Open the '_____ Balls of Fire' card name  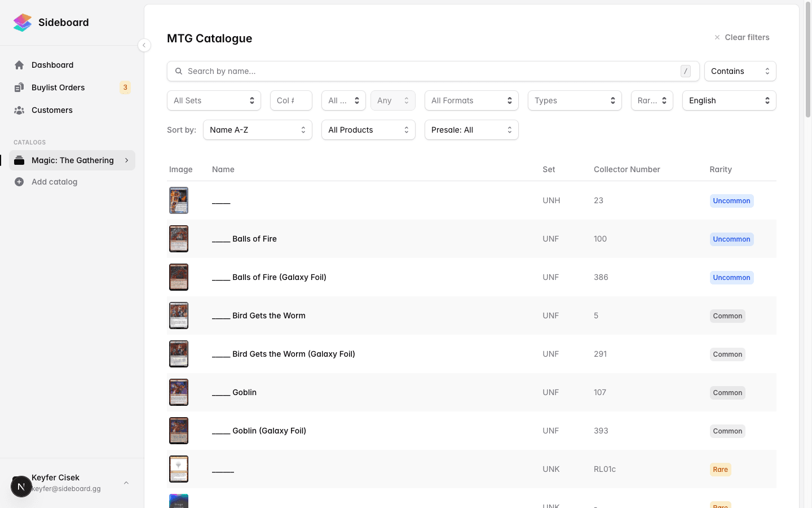pyautogui.click(x=244, y=239)
